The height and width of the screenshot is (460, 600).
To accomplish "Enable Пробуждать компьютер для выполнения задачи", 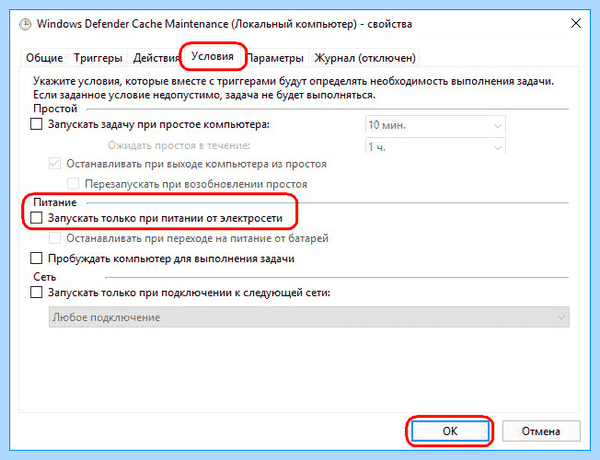I will (36, 258).
